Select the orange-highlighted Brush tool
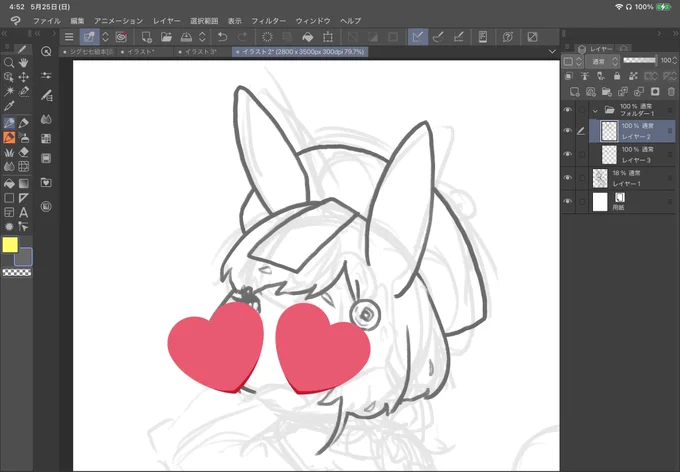This screenshot has width=680, height=472. [x=9, y=138]
